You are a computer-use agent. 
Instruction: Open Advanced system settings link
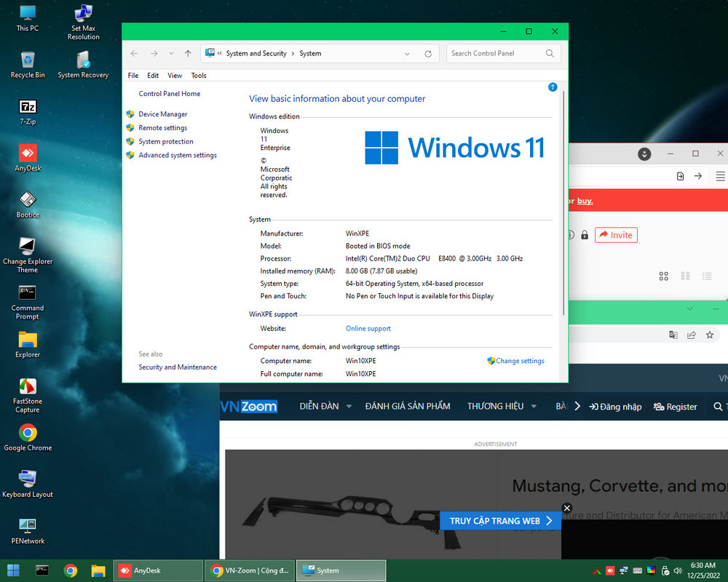178,155
